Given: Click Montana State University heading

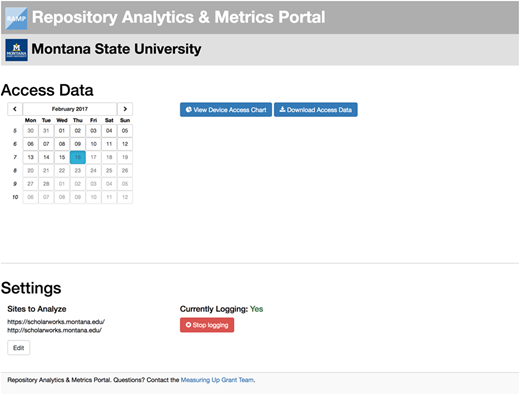Looking at the screenshot, I should pyautogui.click(x=116, y=49).
